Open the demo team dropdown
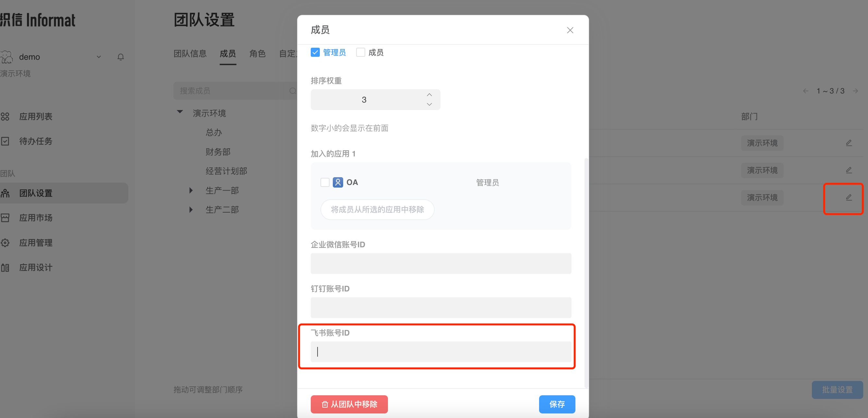The height and width of the screenshot is (418, 868). click(x=99, y=57)
